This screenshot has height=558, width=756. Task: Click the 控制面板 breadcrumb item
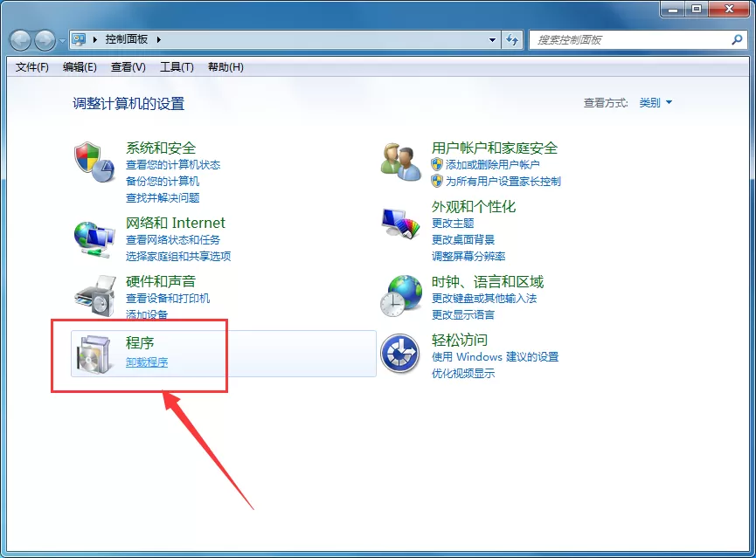tap(127, 39)
